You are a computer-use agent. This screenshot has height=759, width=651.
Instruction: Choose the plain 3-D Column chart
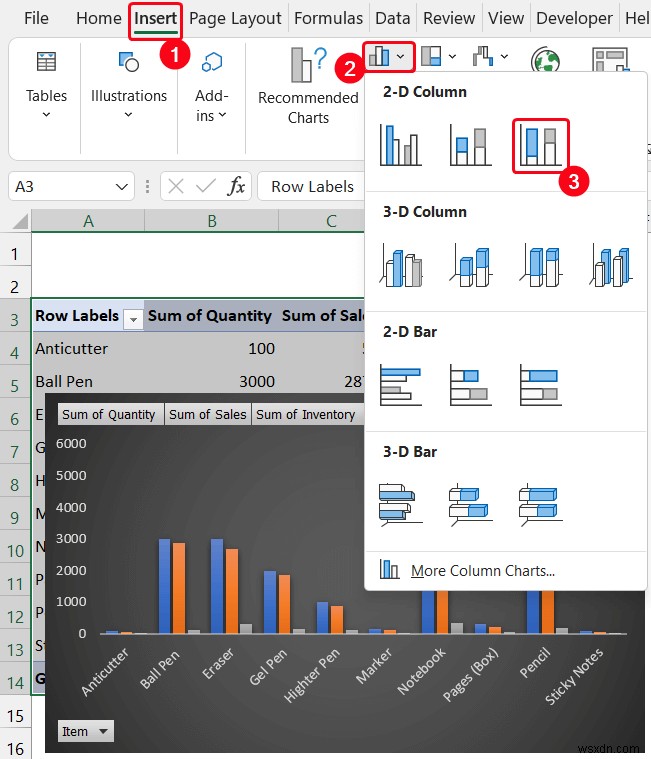tap(611, 265)
